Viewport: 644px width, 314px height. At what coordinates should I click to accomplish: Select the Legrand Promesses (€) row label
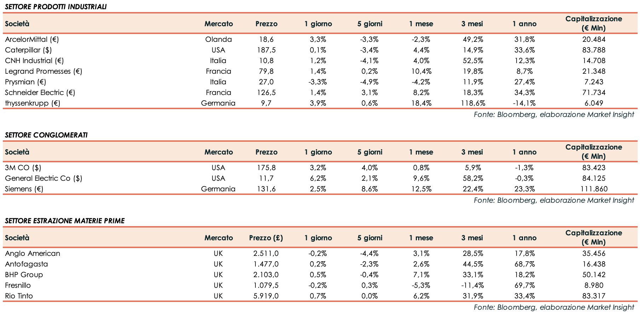(44, 71)
